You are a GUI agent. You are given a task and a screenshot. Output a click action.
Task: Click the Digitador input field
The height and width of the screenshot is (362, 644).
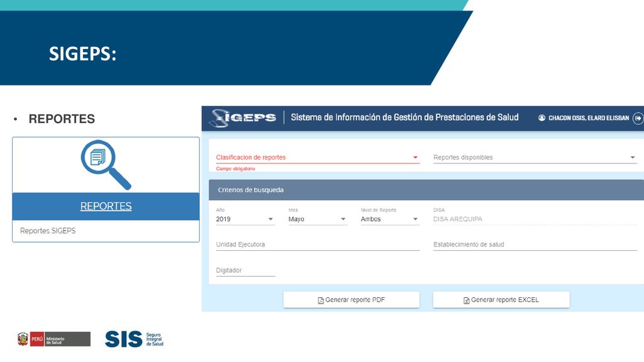point(245,270)
